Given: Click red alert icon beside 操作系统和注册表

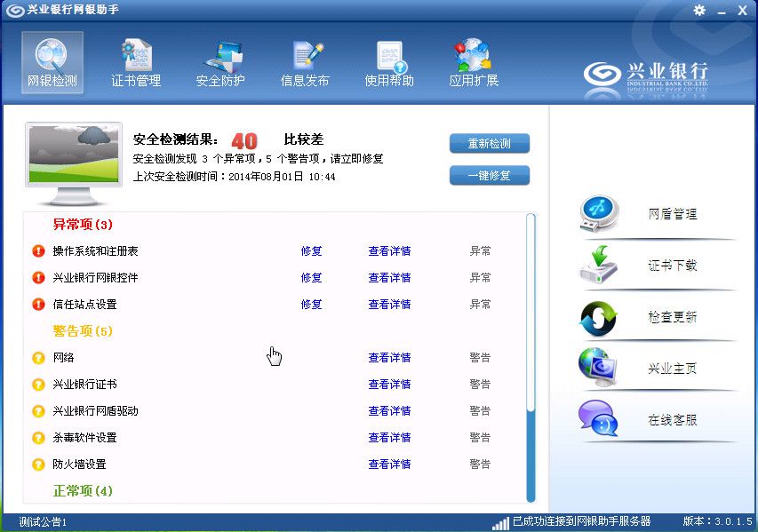Looking at the screenshot, I should click(38, 250).
